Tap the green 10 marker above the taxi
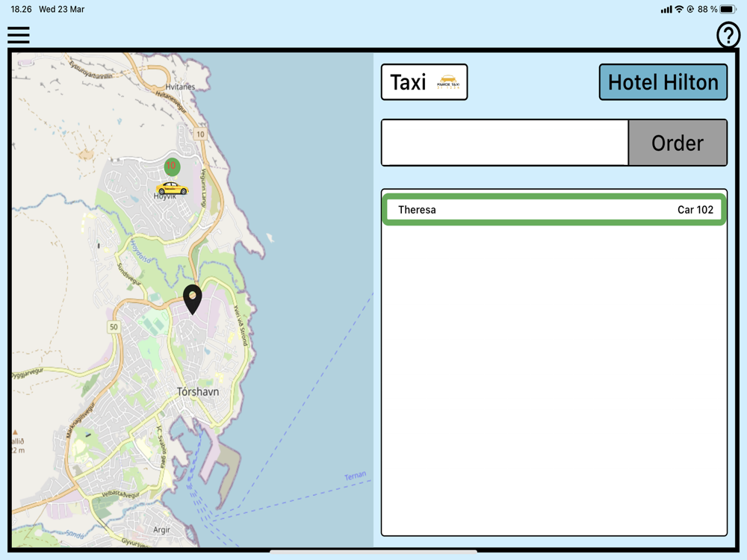747x560 pixels. tap(172, 166)
